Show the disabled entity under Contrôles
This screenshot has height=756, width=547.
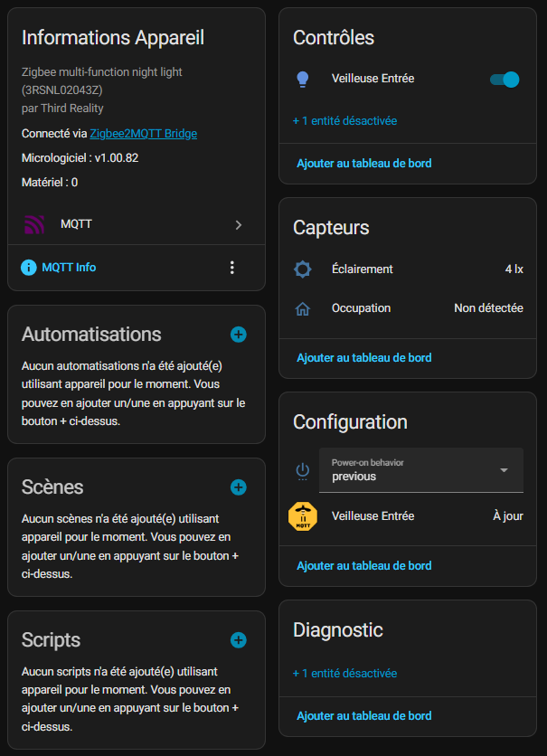(x=344, y=120)
